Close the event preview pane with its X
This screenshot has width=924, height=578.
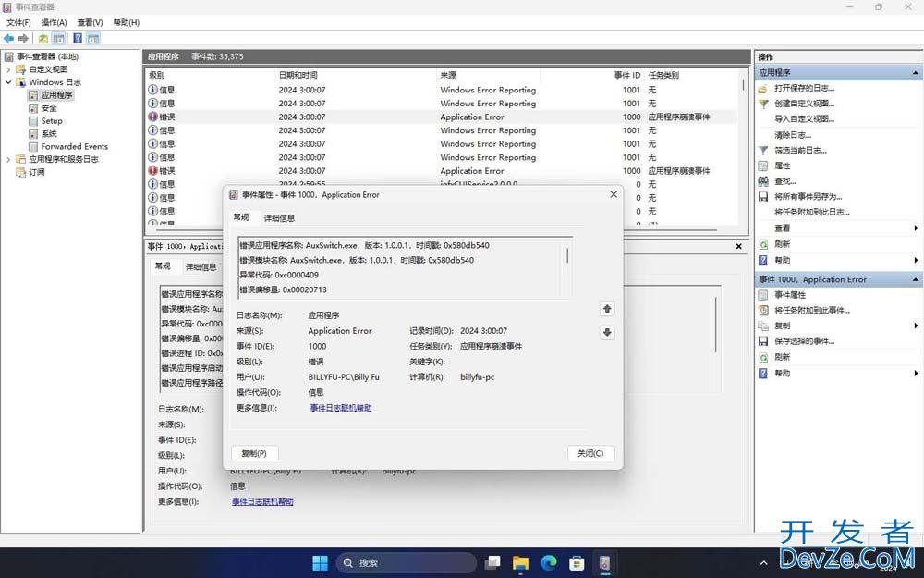pyautogui.click(x=738, y=246)
